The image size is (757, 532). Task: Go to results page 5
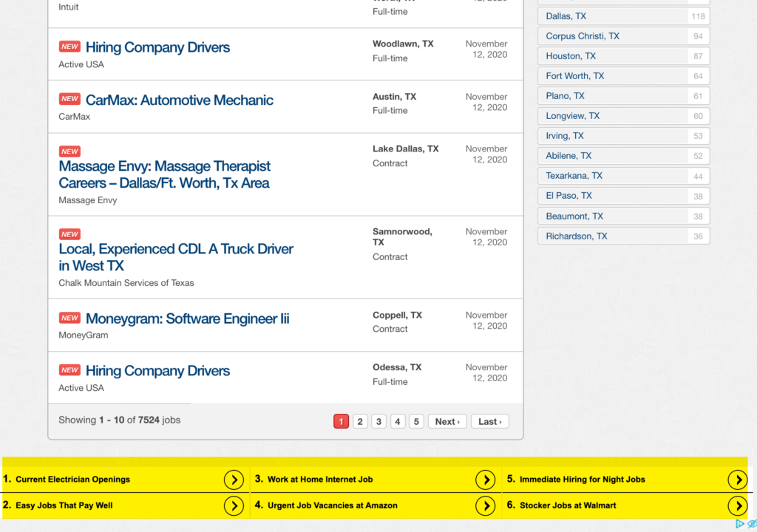point(416,421)
